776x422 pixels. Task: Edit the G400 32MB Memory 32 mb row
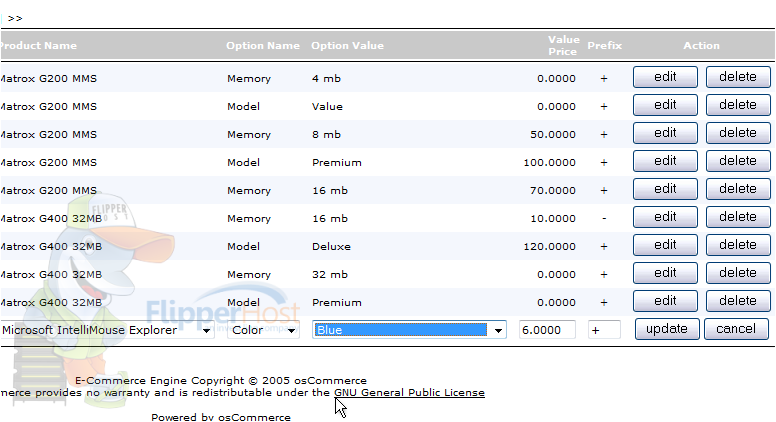tap(665, 273)
